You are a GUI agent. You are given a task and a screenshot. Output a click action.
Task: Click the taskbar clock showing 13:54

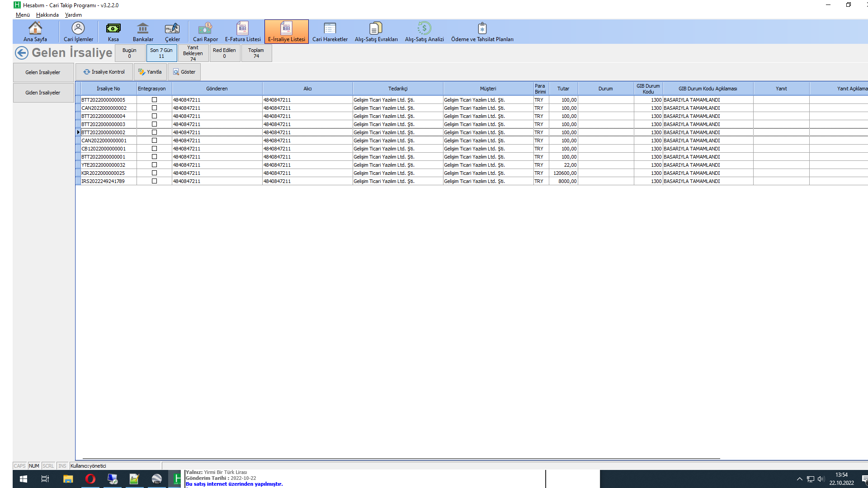[x=841, y=479]
